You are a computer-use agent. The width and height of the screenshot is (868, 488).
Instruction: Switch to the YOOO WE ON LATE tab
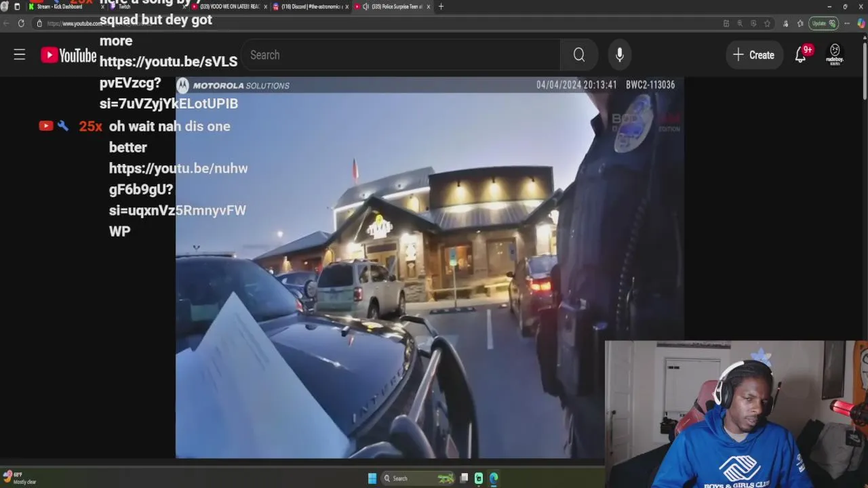coord(229,7)
